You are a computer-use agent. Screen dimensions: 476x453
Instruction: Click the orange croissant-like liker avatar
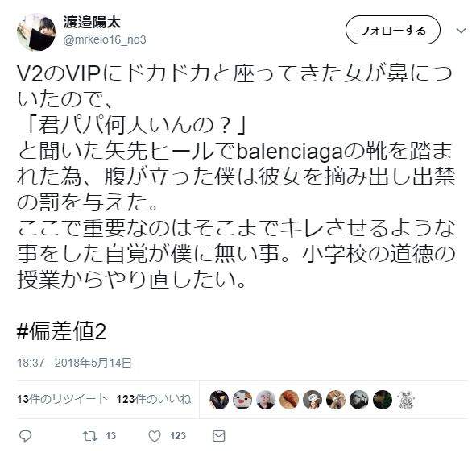click(x=289, y=400)
